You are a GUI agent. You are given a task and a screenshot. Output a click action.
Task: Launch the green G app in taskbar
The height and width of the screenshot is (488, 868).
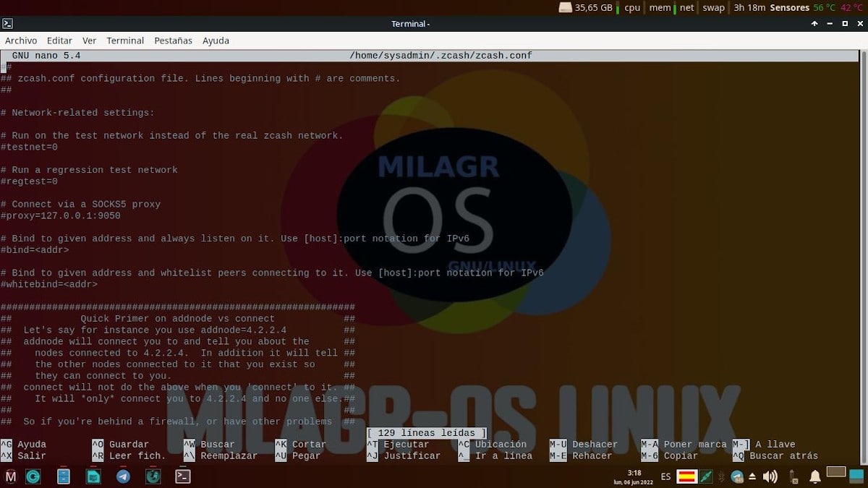coord(33,476)
